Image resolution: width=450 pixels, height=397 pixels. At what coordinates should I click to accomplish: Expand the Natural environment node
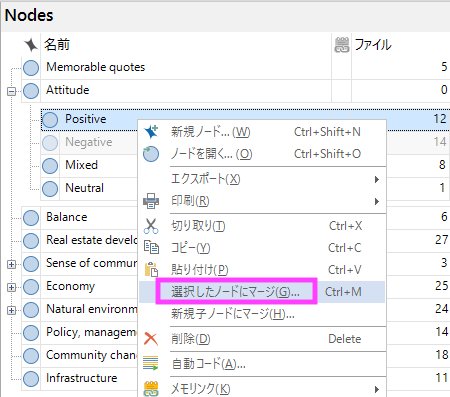click(12, 310)
